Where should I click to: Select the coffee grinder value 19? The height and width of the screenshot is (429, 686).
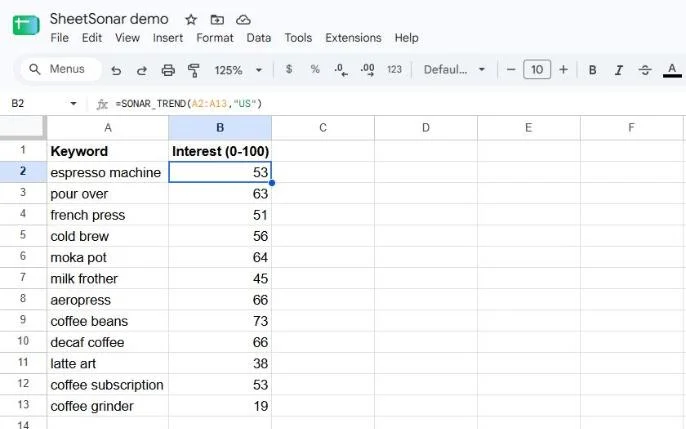pos(220,406)
